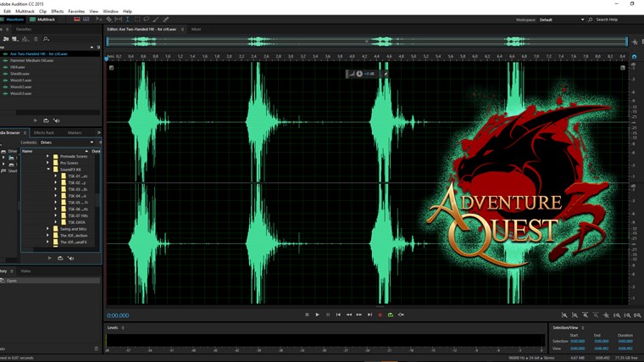Toggle Skip Selection button in transport
The width and height of the screenshot is (644, 362).
[x=401, y=315]
